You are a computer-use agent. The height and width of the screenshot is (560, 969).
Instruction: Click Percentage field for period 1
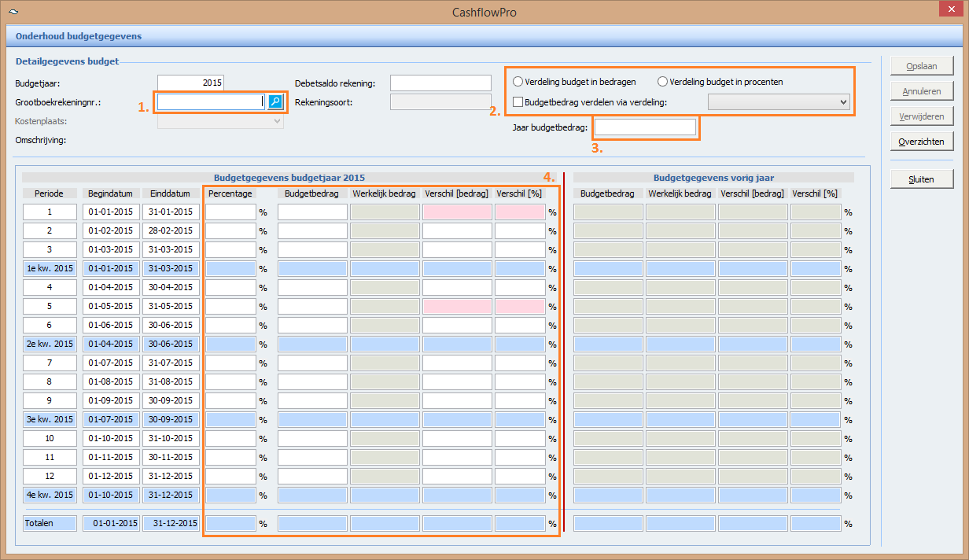230,212
